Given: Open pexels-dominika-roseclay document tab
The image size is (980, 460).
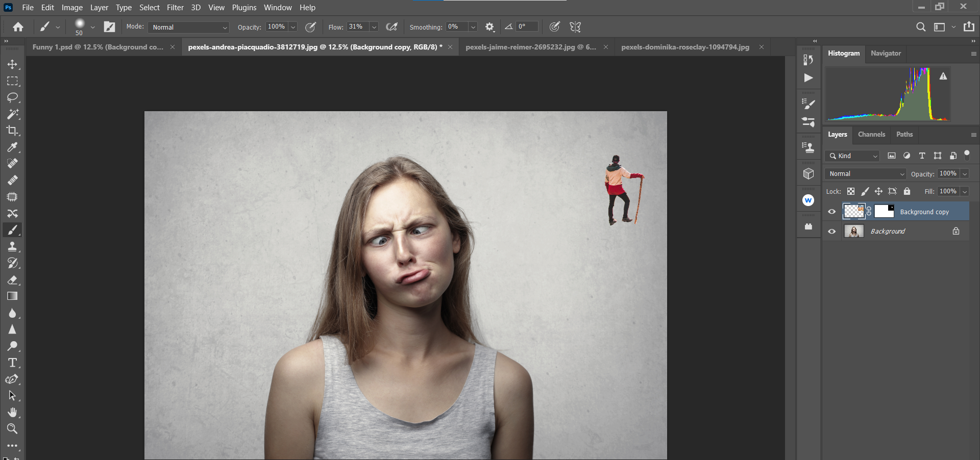Looking at the screenshot, I should (x=685, y=47).
